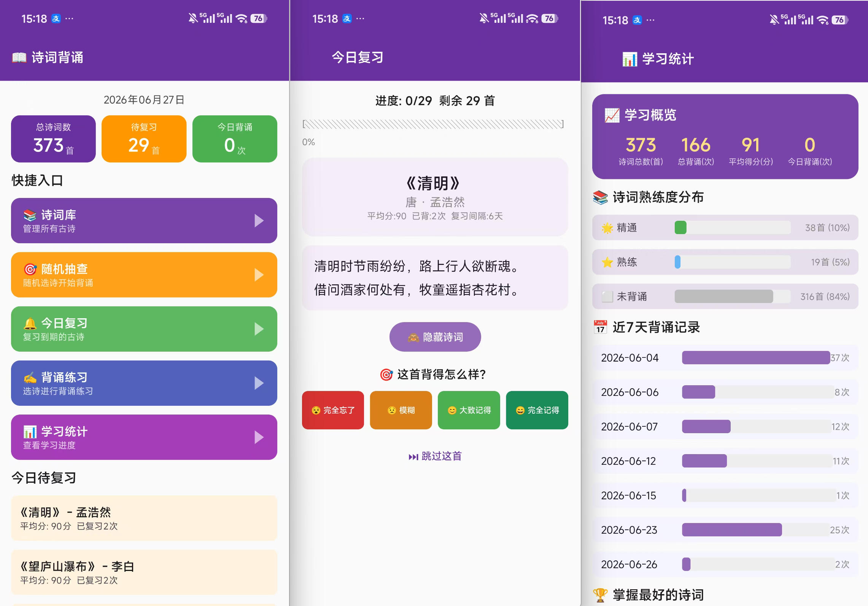Open 诗词库 to manage all poems
The image size is (868, 606).
tap(144, 221)
